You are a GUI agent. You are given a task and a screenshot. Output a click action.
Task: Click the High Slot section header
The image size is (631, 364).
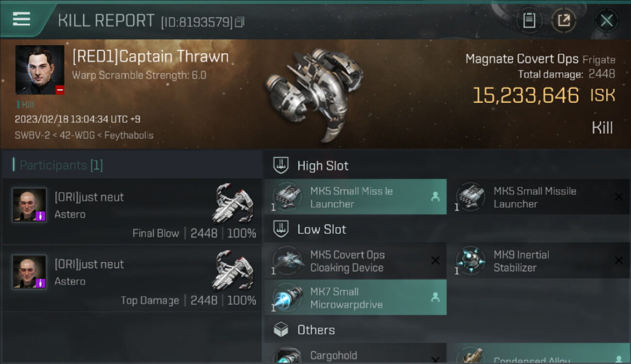(x=322, y=165)
